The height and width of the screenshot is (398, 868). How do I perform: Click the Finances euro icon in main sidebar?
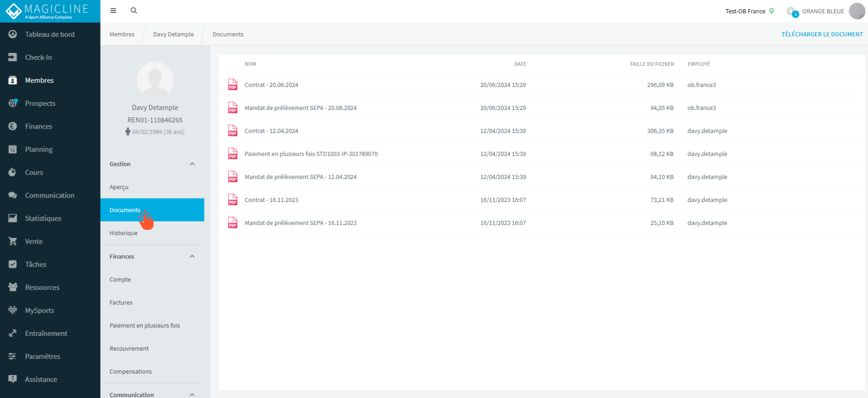click(x=12, y=126)
